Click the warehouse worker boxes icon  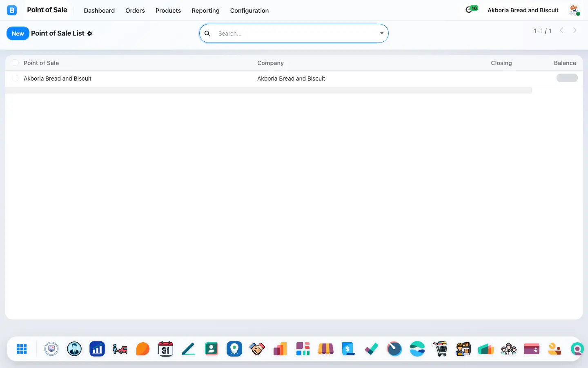coord(463,349)
